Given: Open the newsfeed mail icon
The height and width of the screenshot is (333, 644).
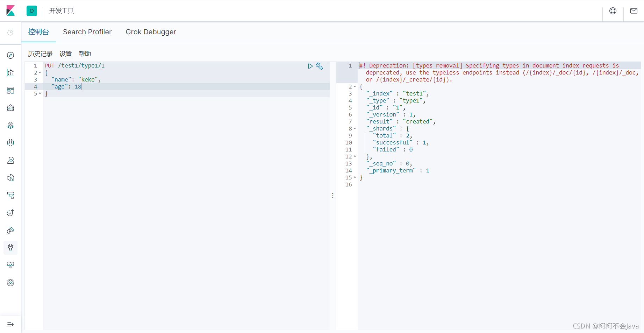Looking at the screenshot, I should tap(634, 11).
